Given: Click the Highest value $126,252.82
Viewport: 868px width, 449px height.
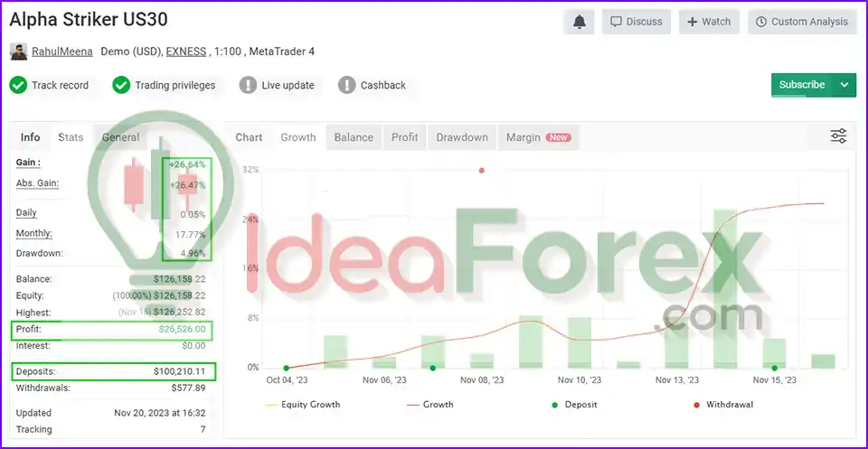Looking at the screenshot, I should pos(179,313).
